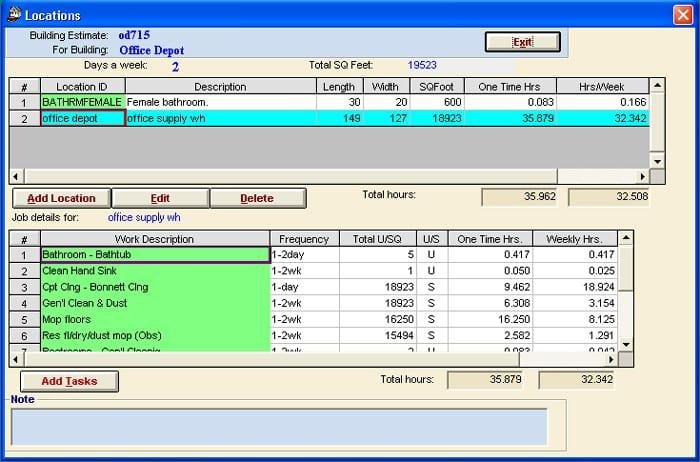This screenshot has width=700, height=462.
Task: Select the office depot location ID cell
Action: coord(83,118)
